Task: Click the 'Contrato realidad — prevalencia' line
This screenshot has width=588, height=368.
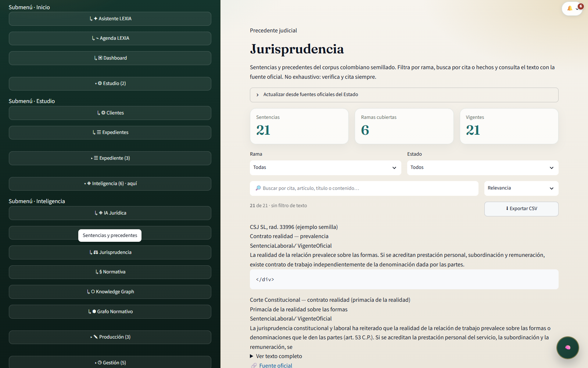Action: pos(289,236)
